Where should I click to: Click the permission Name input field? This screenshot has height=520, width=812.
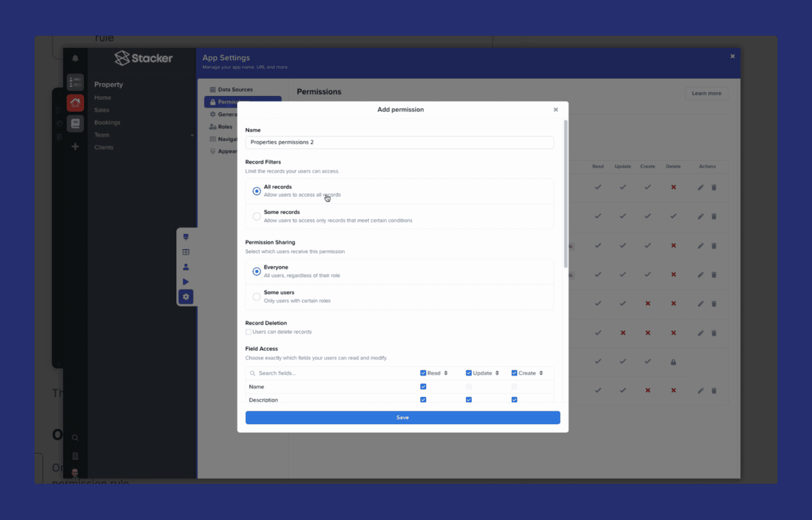(x=399, y=142)
